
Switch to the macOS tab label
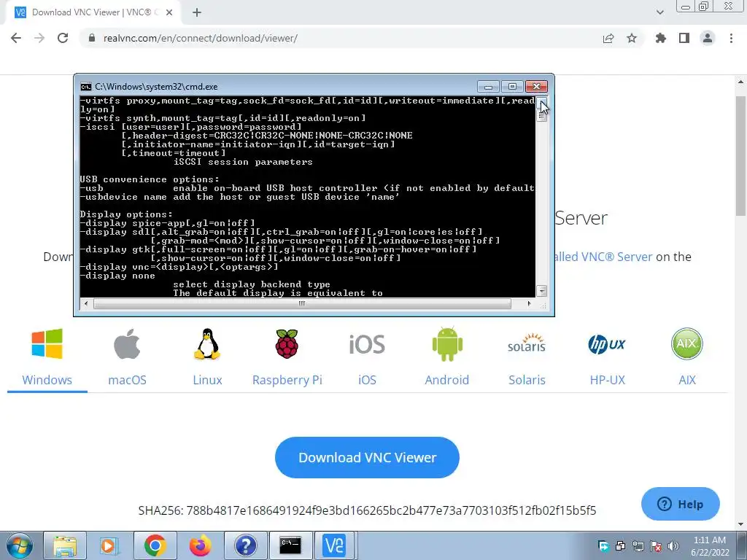pyautogui.click(x=127, y=380)
